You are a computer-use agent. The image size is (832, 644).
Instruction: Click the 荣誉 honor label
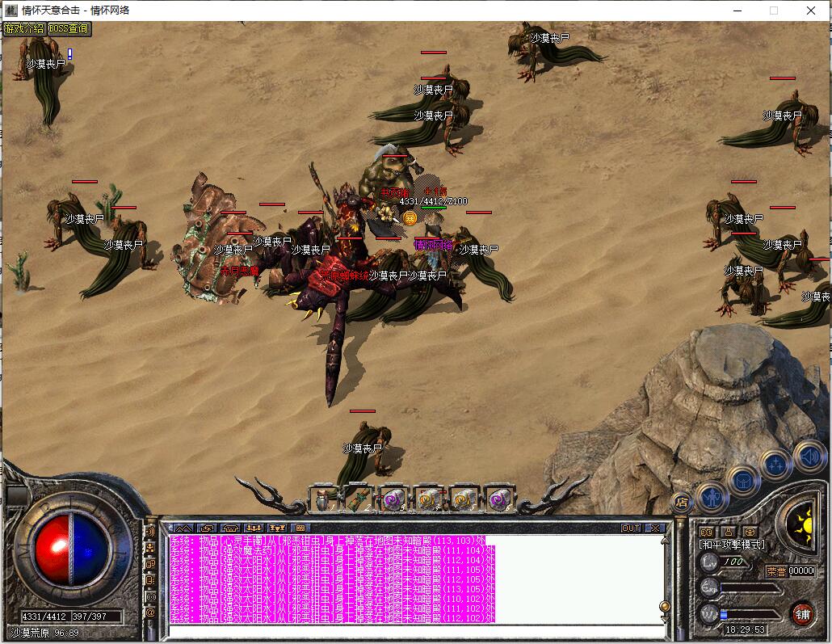coord(776,571)
